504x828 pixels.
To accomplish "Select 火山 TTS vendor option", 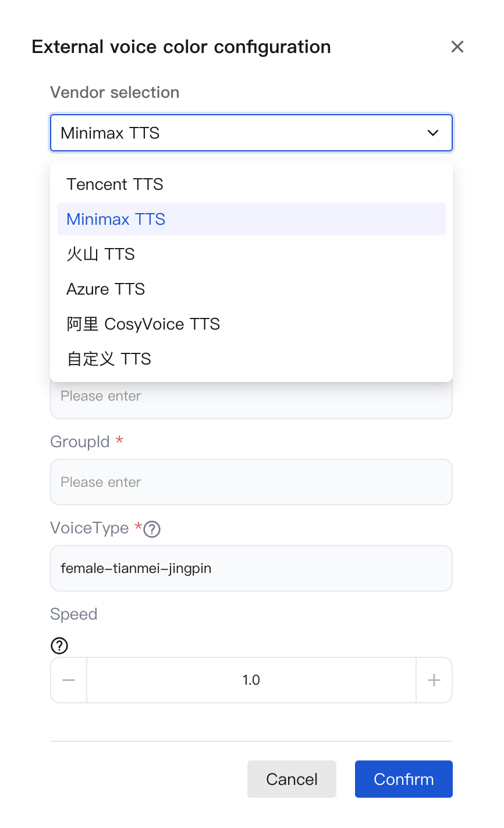I will click(x=101, y=254).
